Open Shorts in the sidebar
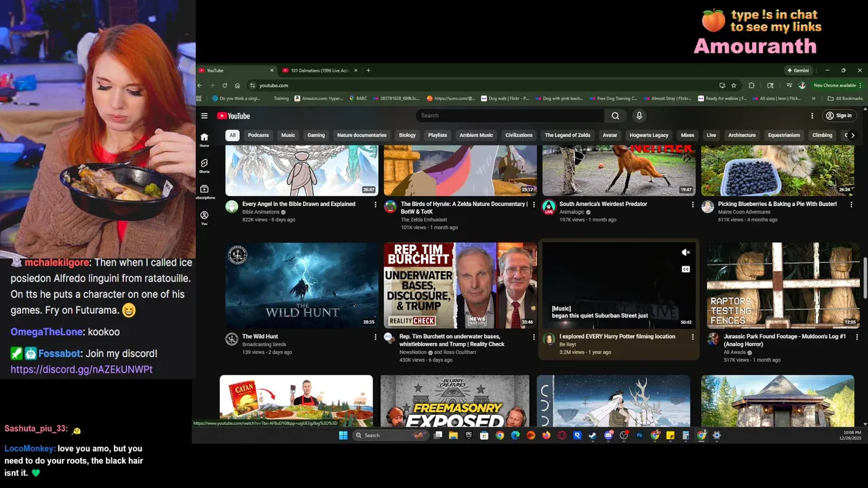 [x=204, y=166]
